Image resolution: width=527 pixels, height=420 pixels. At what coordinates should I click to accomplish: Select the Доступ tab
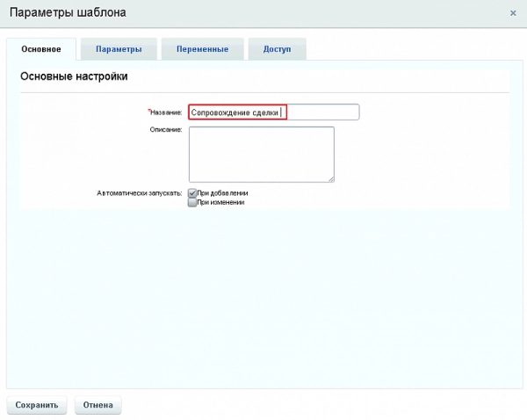(277, 49)
